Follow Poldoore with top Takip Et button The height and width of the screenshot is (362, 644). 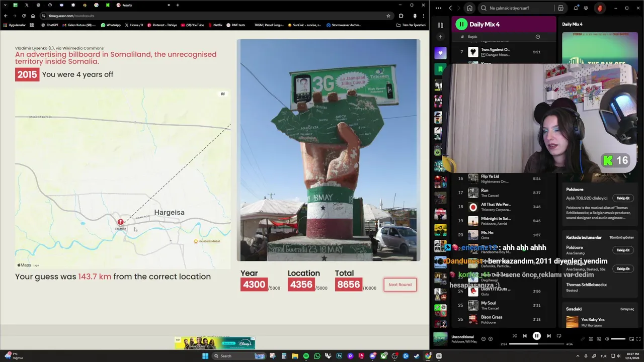[623, 198]
